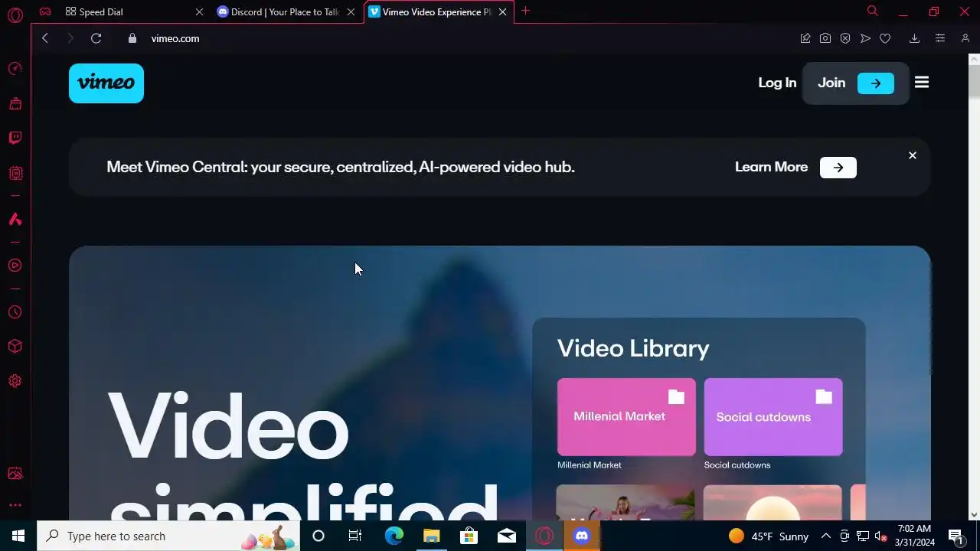Viewport: 980px width, 551px height.
Task: Open Task View on the taskbar
Action: tap(355, 536)
